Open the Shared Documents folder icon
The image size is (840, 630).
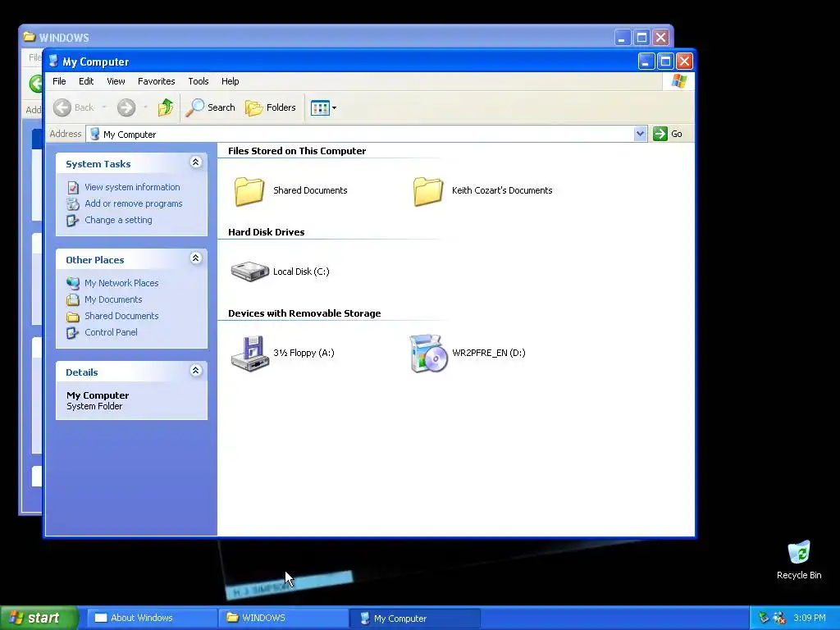coord(249,190)
